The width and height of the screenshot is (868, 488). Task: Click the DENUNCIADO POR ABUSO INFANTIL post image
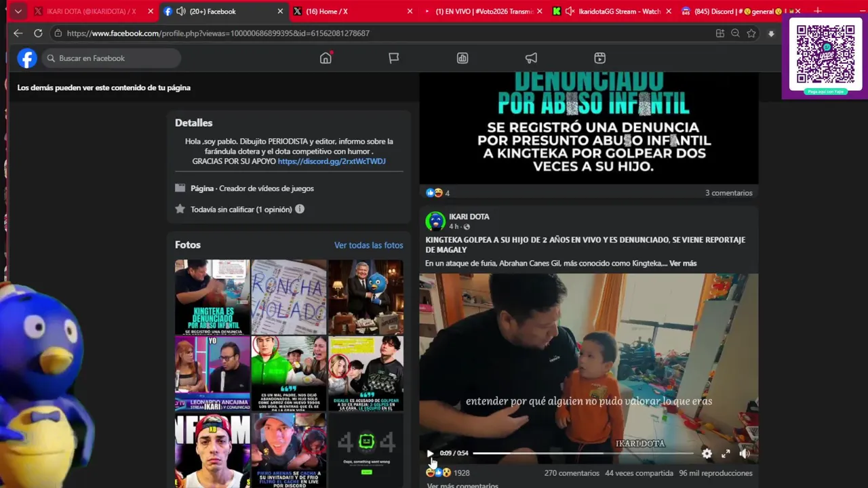(589, 128)
